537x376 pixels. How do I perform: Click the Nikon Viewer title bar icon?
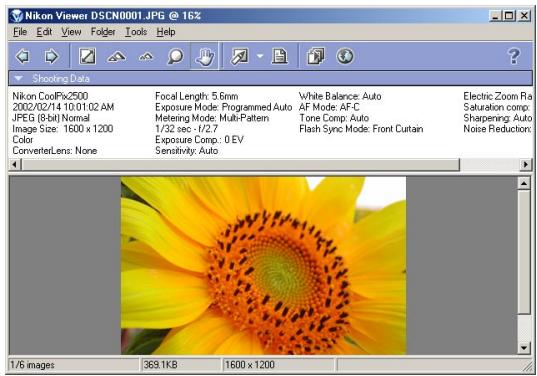[16, 16]
